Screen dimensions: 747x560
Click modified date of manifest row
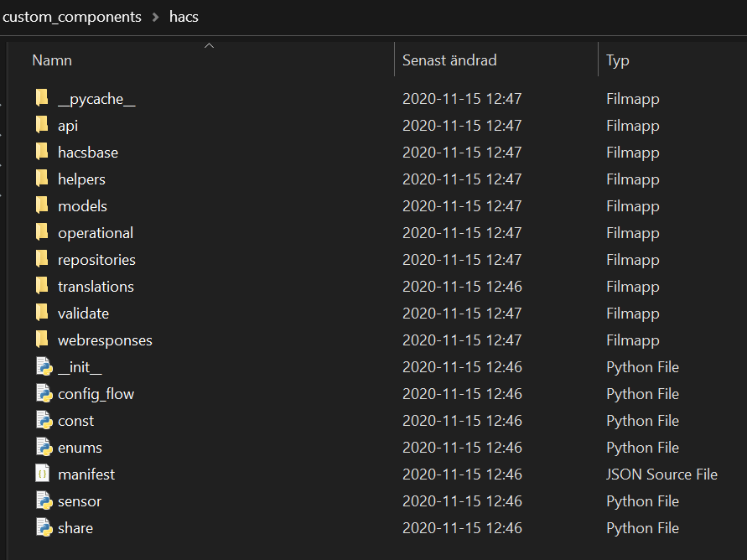tap(462, 474)
